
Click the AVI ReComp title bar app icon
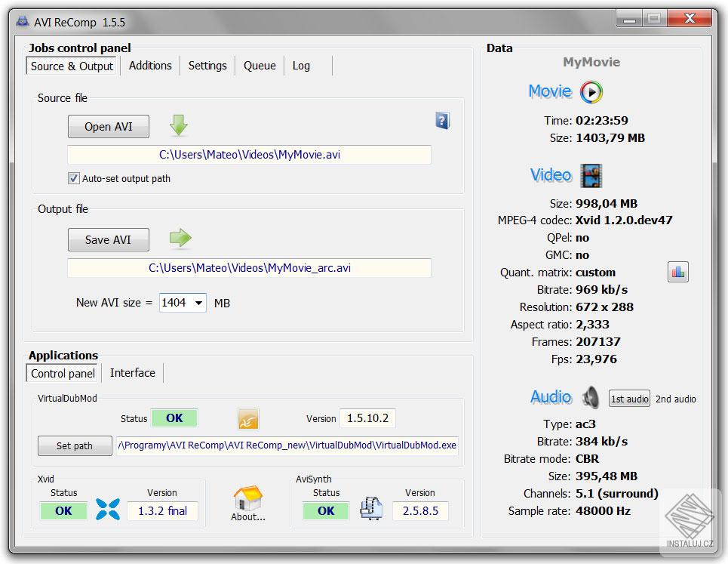pyautogui.click(x=23, y=21)
